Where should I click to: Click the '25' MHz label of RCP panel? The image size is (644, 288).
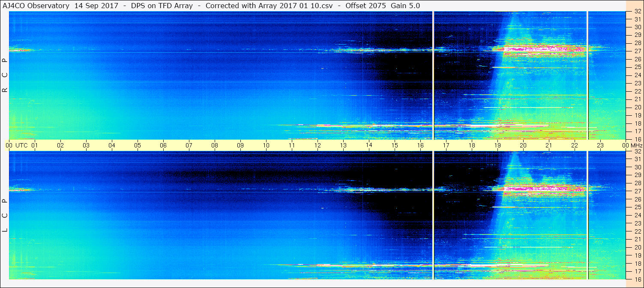click(637, 67)
